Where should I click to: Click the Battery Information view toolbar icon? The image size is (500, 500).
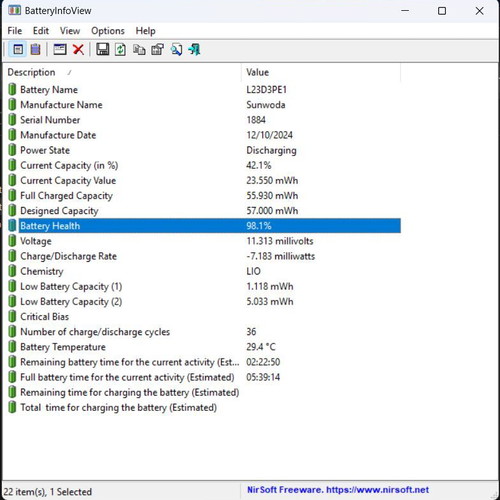[18, 50]
